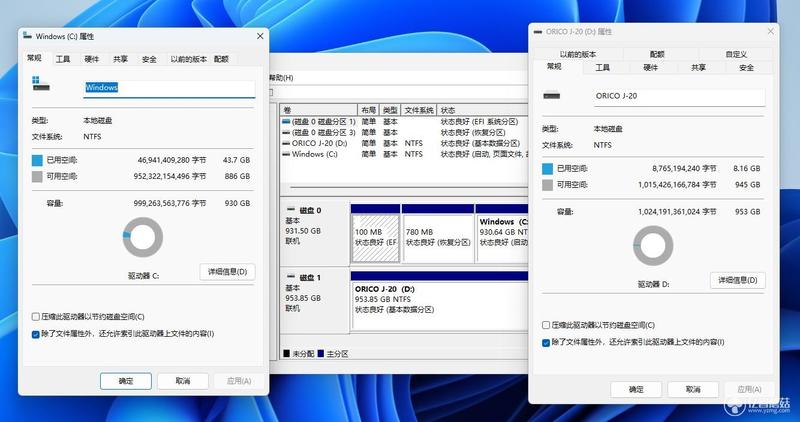Image resolution: width=800 pixels, height=422 pixels.
Task: Close the ORICO J-20 (D:) properties dialog
Action: tap(770, 32)
